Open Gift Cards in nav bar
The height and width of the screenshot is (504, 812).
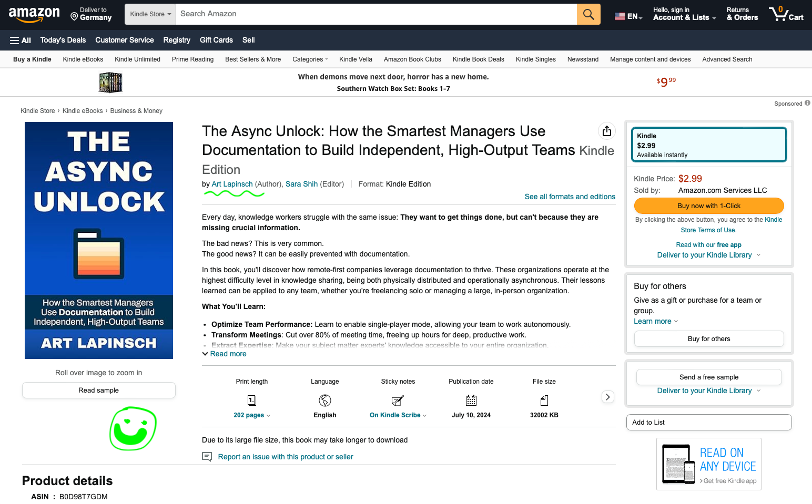[216, 40]
